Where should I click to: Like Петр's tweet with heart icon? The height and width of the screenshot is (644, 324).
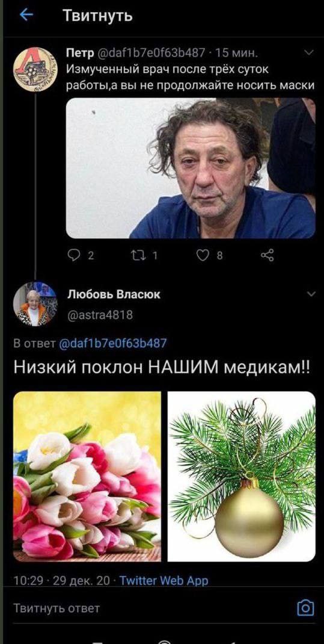pyautogui.click(x=203, y=255)
